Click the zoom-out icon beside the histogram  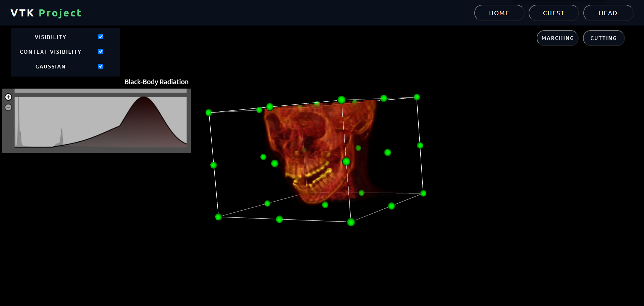[8, 107]
